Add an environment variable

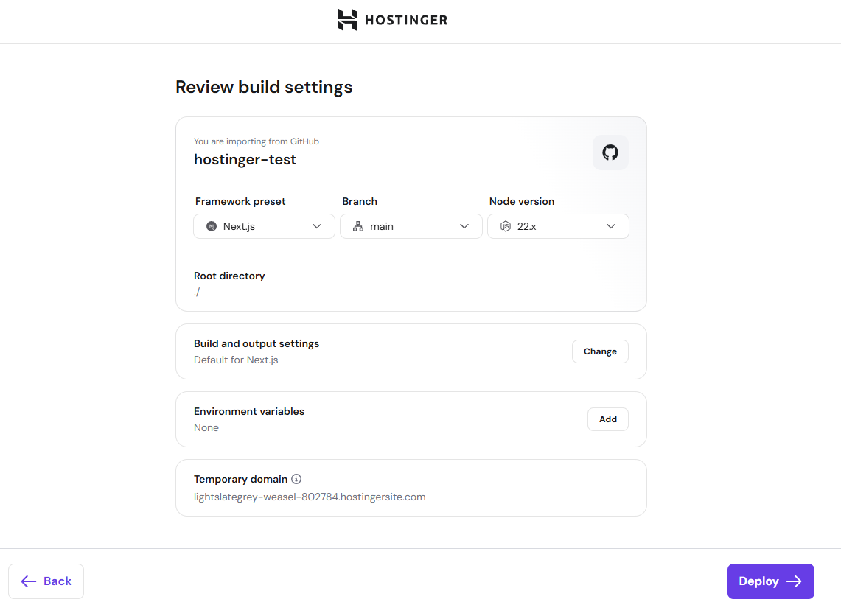607,419
